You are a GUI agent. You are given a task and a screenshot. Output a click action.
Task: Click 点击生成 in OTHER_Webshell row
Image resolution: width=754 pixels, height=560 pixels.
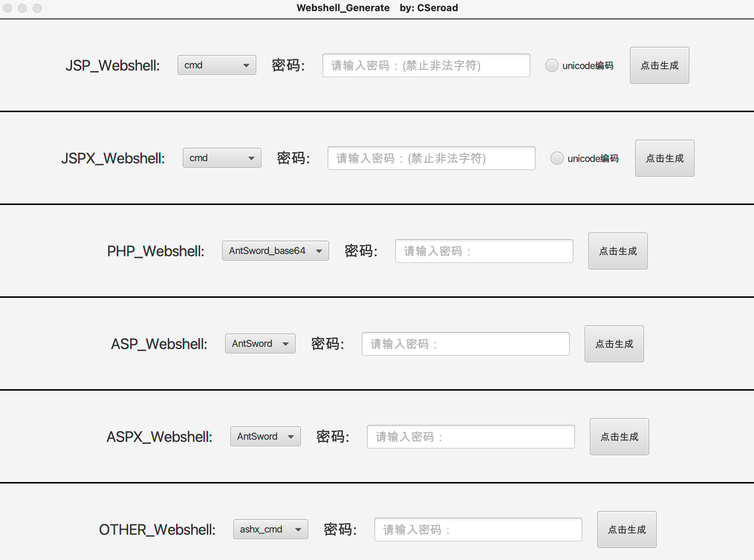[627, 530]
